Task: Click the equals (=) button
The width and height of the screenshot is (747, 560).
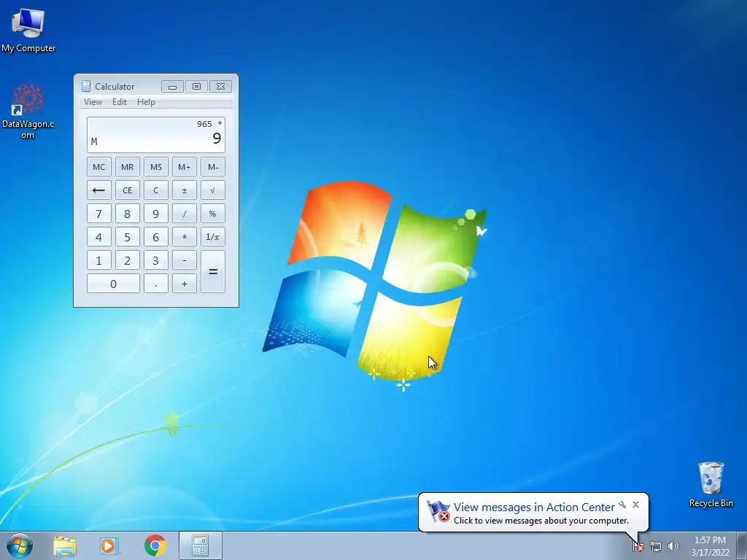Action: [213, 271]
